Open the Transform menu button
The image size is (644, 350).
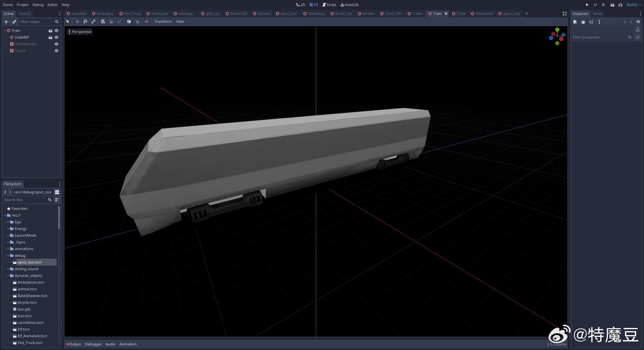pos(163,22)
